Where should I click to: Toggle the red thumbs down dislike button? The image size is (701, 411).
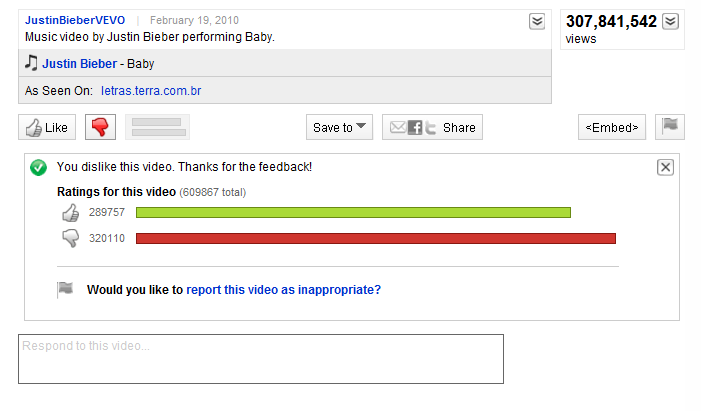pos(99,127)
